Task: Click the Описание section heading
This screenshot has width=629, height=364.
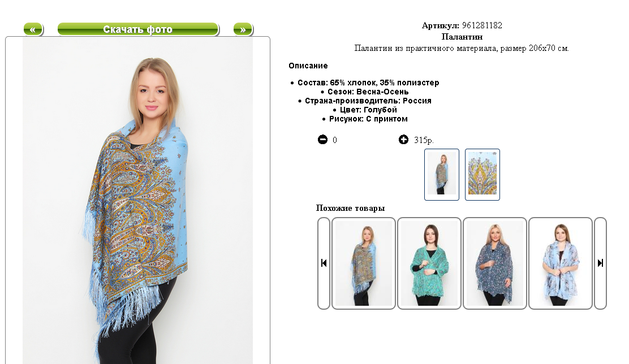Action: [308, 66]
